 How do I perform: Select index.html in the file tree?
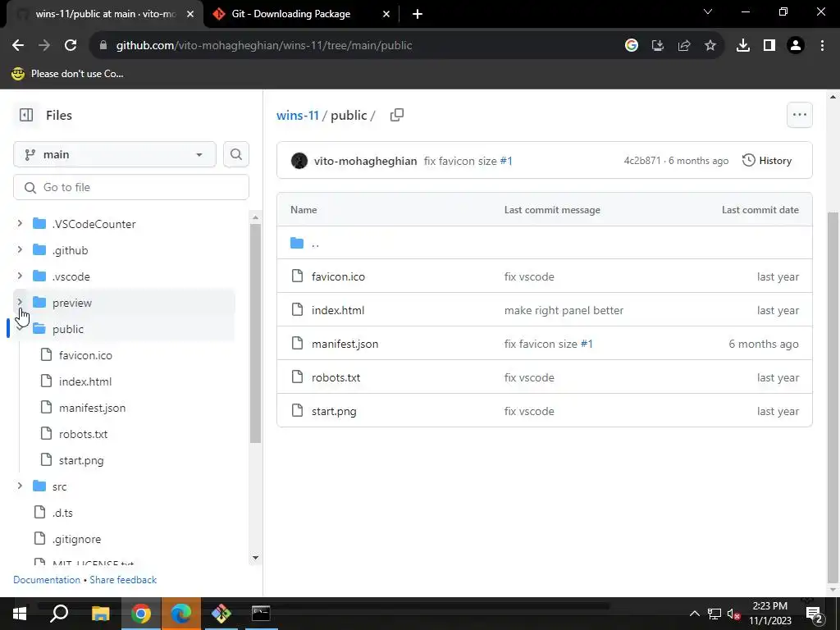[x=85, y=381]
